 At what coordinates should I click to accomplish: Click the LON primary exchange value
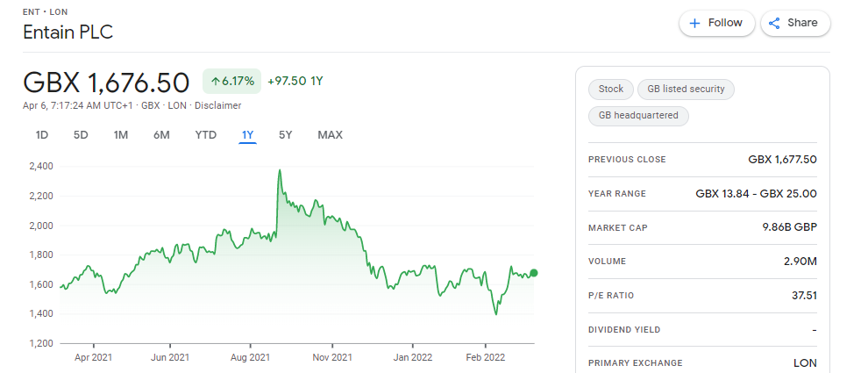pos(805,363)
